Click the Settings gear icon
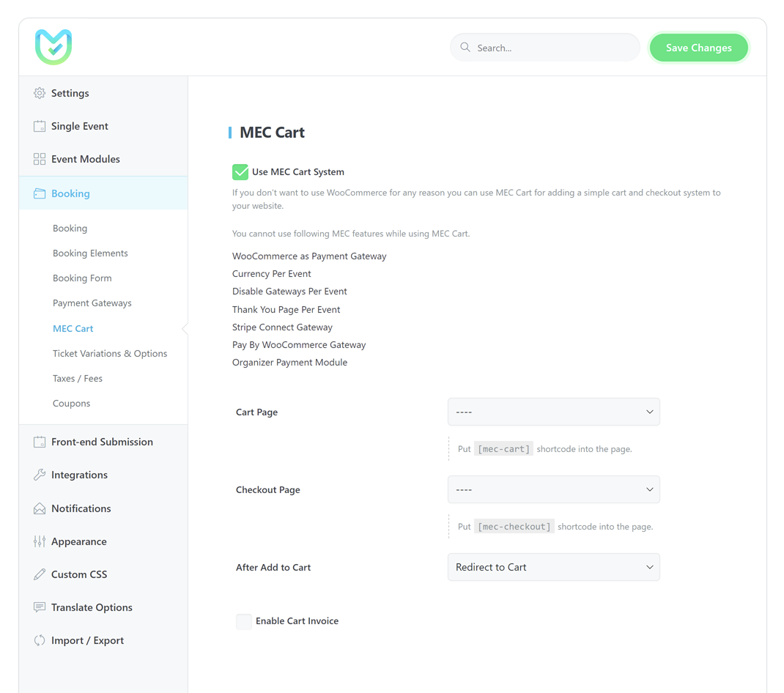 [x=40, y=93]
